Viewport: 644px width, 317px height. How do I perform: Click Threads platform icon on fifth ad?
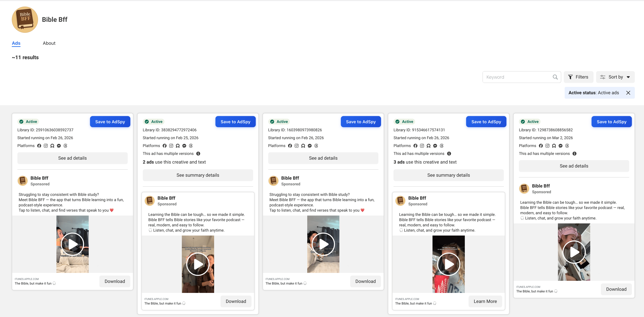point(567,146)
